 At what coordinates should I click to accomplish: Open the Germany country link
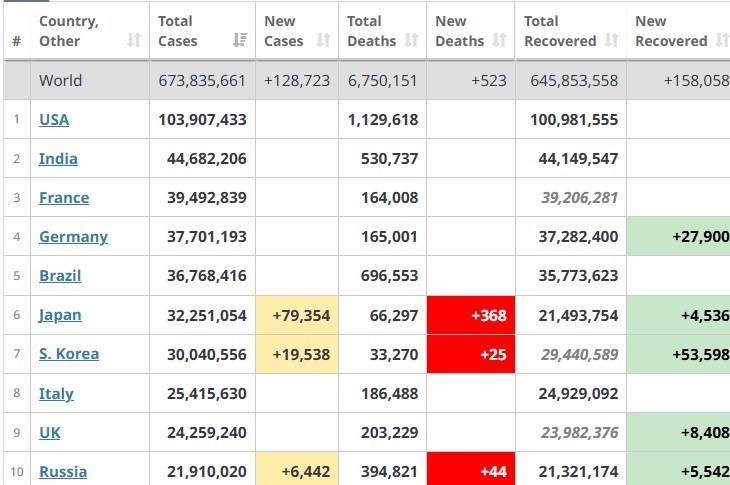coord(73,237)
